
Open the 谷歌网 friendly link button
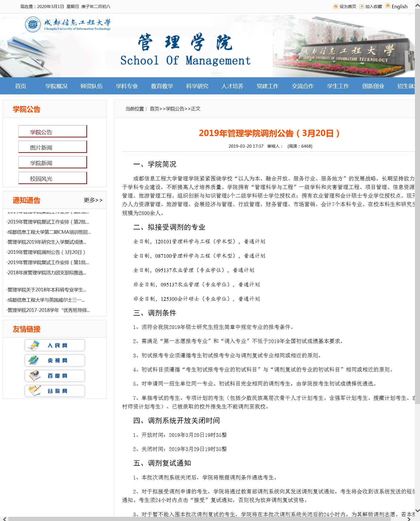55,391
